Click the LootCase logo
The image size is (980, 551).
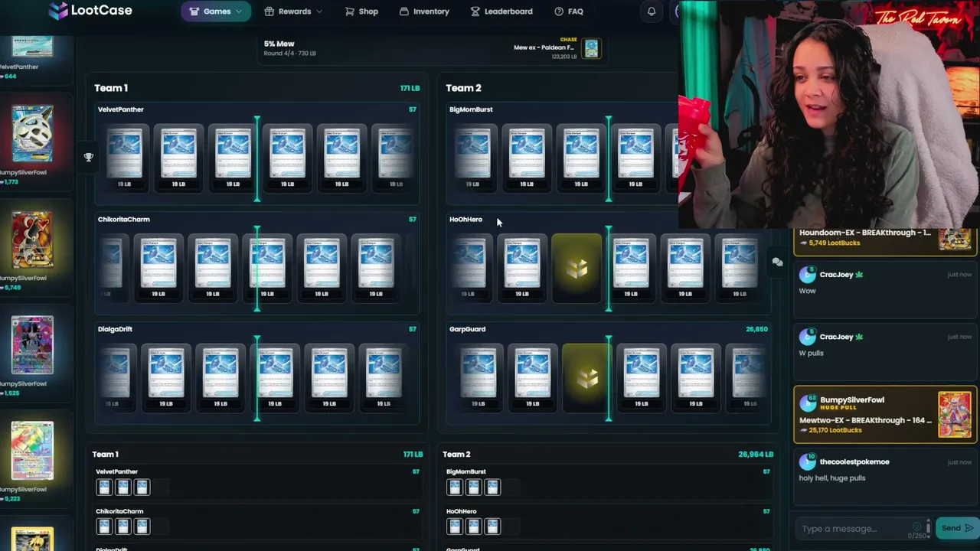[x=90, y=11]
